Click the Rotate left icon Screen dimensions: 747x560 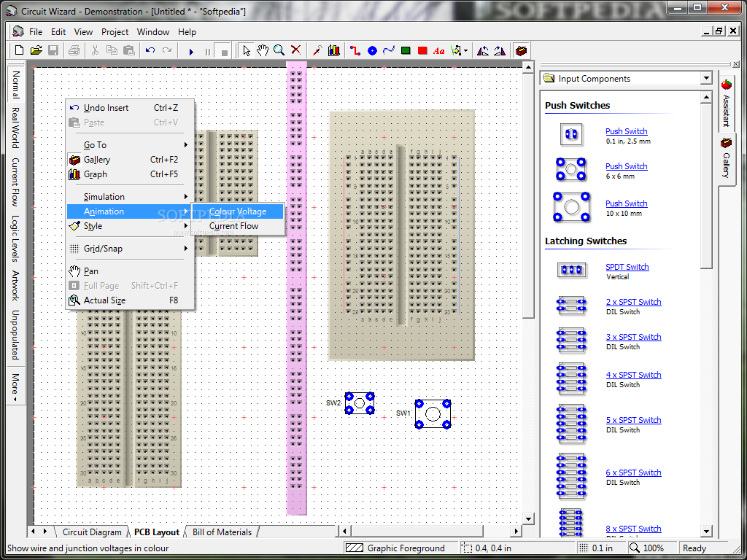pyautogui.click(x=483, y=50)
